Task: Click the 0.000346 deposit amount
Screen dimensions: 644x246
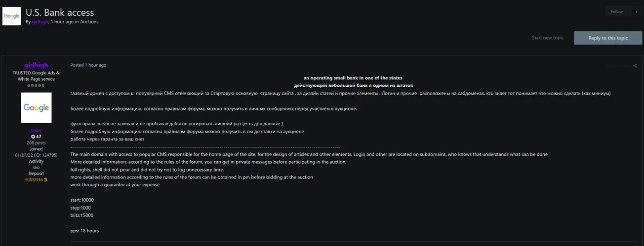Action: (34, 180)
